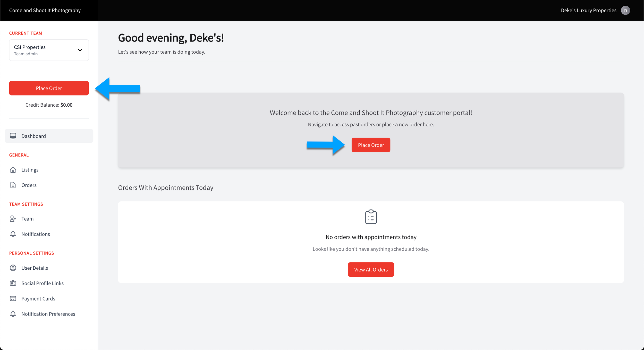Click the clipboard icon in empty orders card
This screenshot has height=350, width=644.
[x=371, y=217]
